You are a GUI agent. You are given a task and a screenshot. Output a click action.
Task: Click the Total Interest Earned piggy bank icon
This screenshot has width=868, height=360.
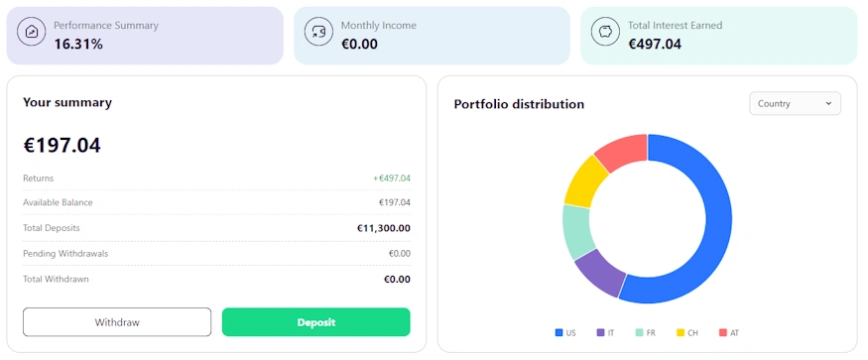[605, 32]
